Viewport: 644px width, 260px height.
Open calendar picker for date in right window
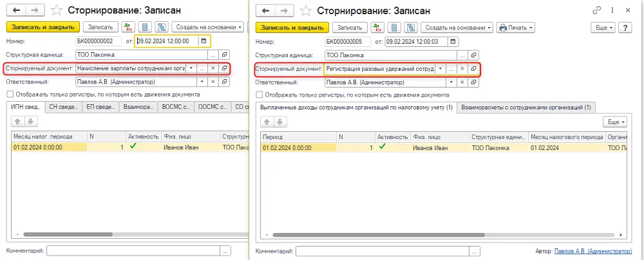point(453,41)
